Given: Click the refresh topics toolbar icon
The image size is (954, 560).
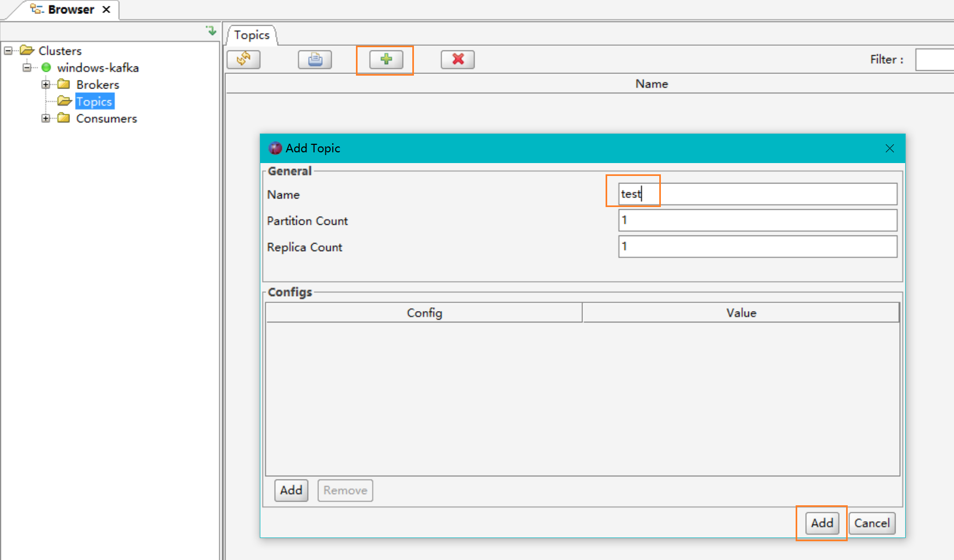Looking at the screenshot, I should pyautogui.click(x=244, y=59).
